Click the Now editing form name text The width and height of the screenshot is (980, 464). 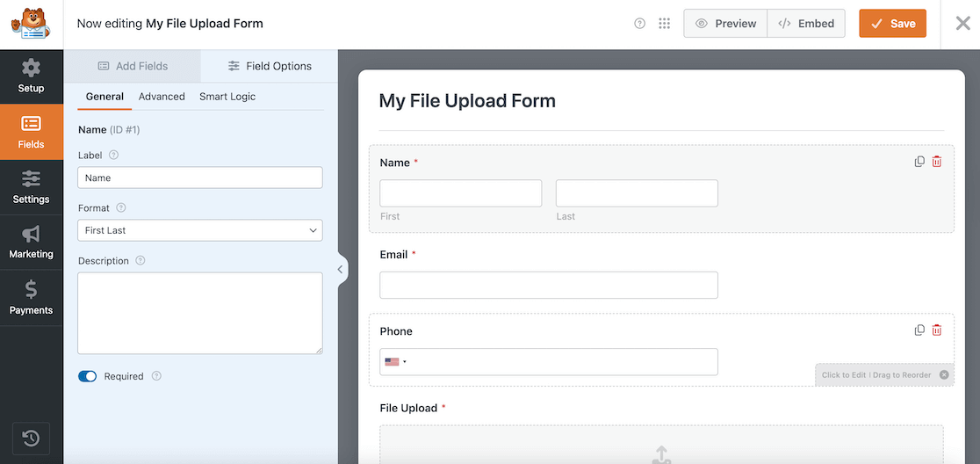(x=170, y=24)
